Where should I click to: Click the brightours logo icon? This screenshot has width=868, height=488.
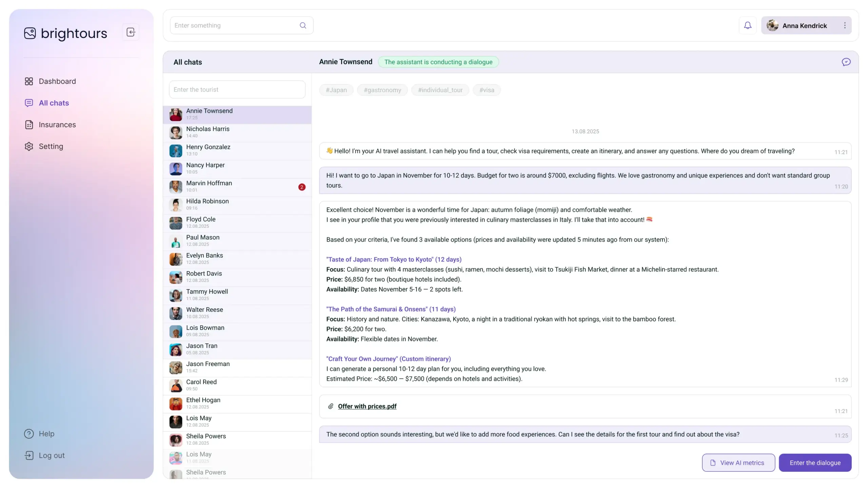pos(30,33)
